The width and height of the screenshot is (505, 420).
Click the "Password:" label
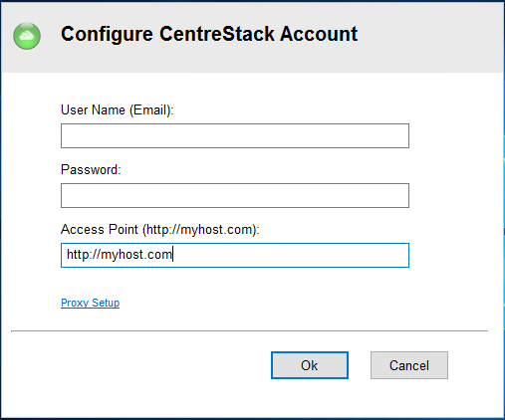click(x=91, y=169)
